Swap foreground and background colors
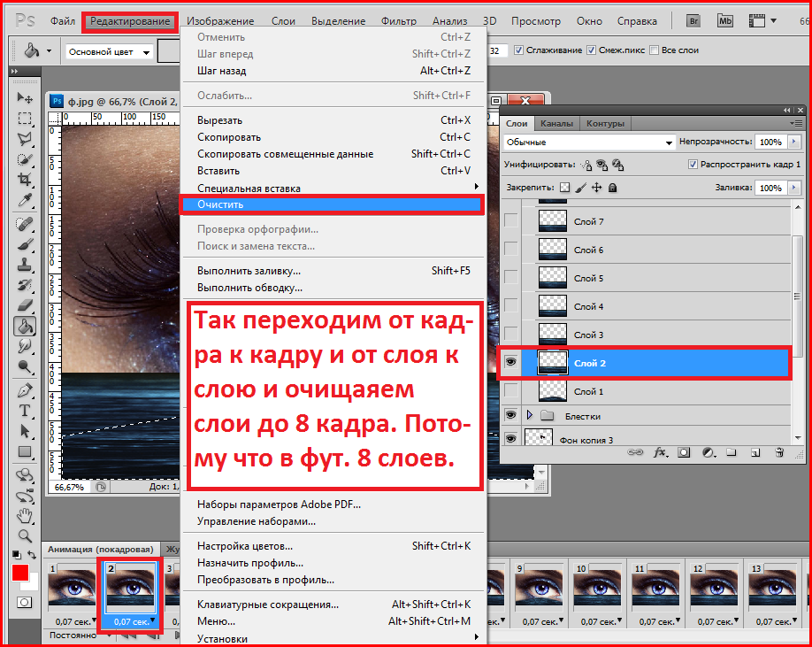Image resolution: width=812 pixels, height=647 pixels. (x=32, y=555)
